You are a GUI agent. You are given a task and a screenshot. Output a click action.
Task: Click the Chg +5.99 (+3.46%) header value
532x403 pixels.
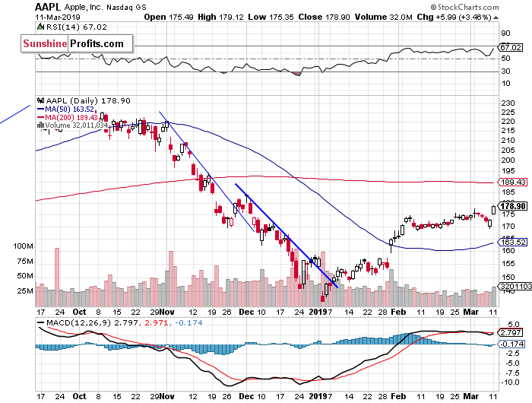point(454,17)
